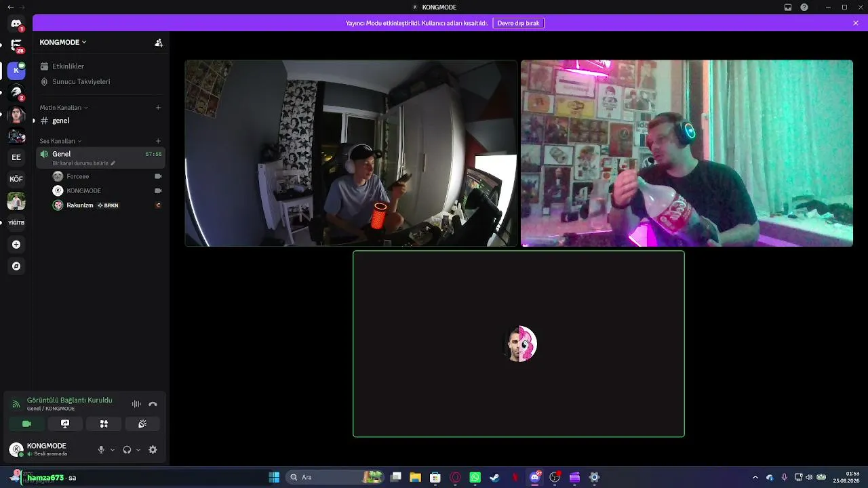Create a channel under Ses Kanalları
The height and width of the screenshot is (488, 868).
(x=158, y=141)
